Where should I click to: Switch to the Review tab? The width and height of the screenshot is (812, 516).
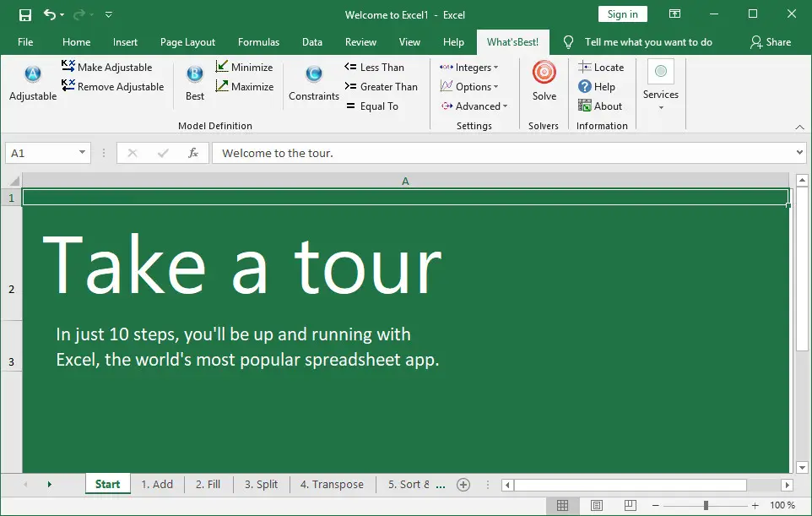361,42
